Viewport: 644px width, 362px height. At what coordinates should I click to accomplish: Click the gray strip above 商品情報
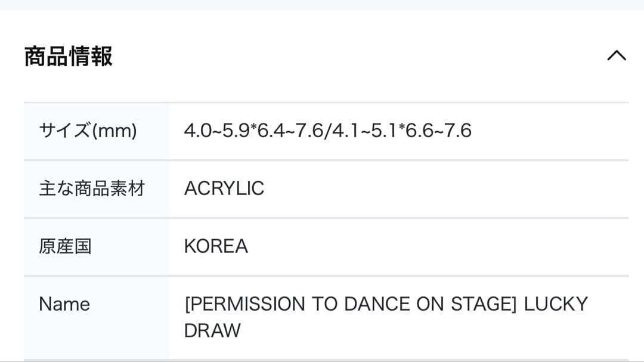[x=322, y=4]
